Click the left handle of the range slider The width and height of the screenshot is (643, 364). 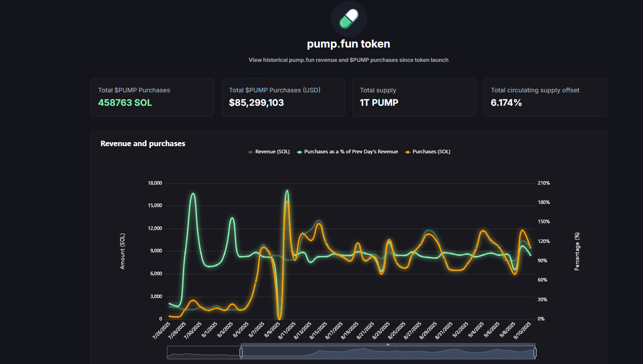pyautogui.click(x=241, y=353)
